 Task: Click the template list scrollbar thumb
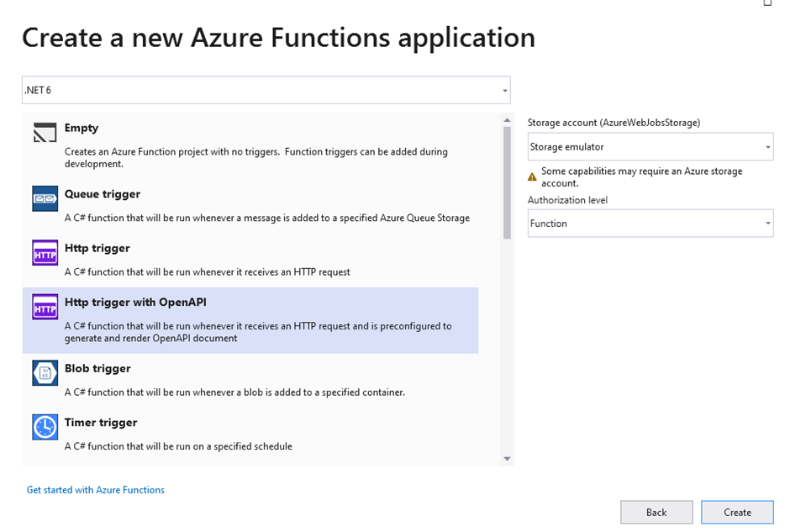point(507,182)
